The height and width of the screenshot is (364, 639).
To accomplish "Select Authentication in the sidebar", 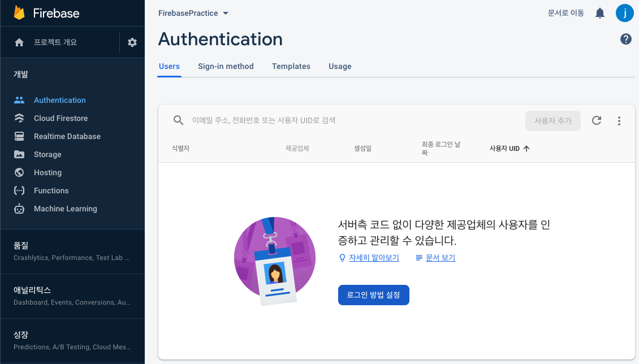I will click(60, 100).
